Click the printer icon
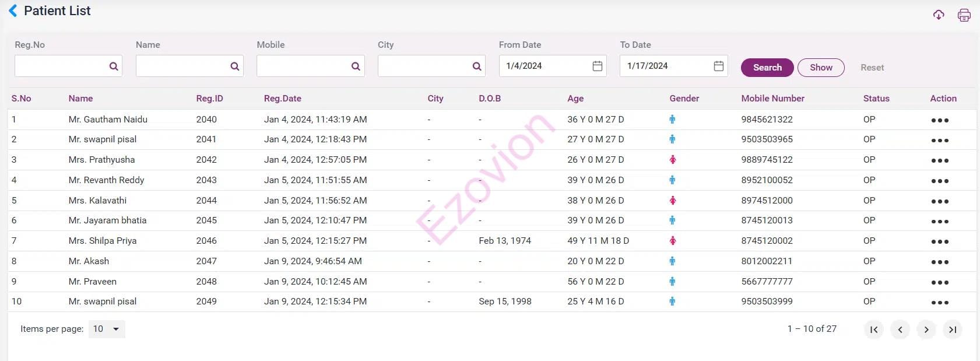This screenshot has width=980, height=361. 964,15
